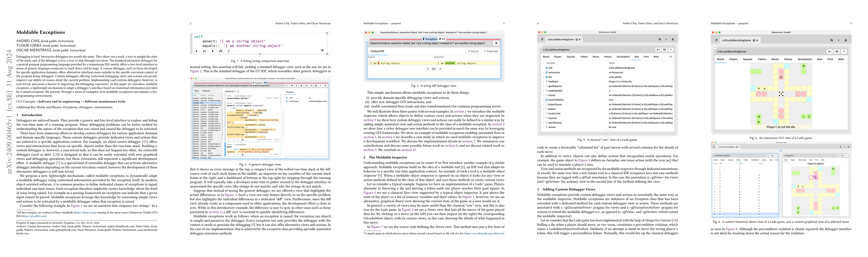Image resolution: width=868 pixels, height=257 pixels.
Task: Click the 'Actual' diff text field in Fig. 3
Action: point(400,63)
